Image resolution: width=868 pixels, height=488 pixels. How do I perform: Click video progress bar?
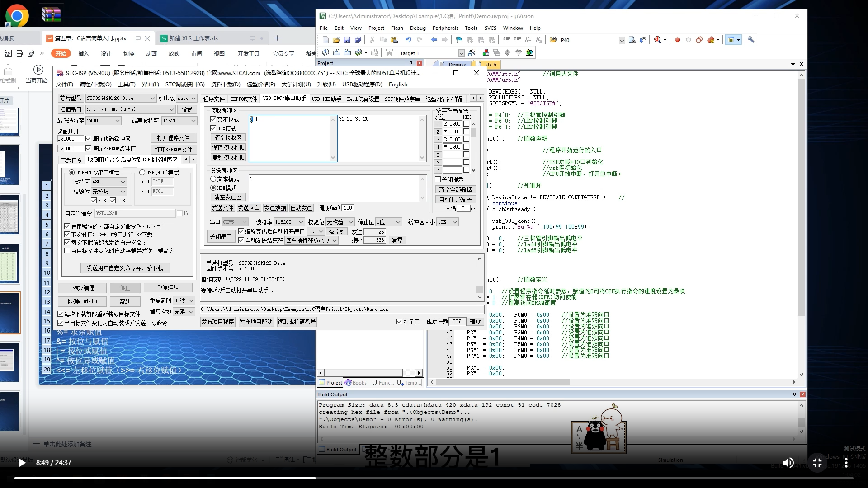point(434,478)
